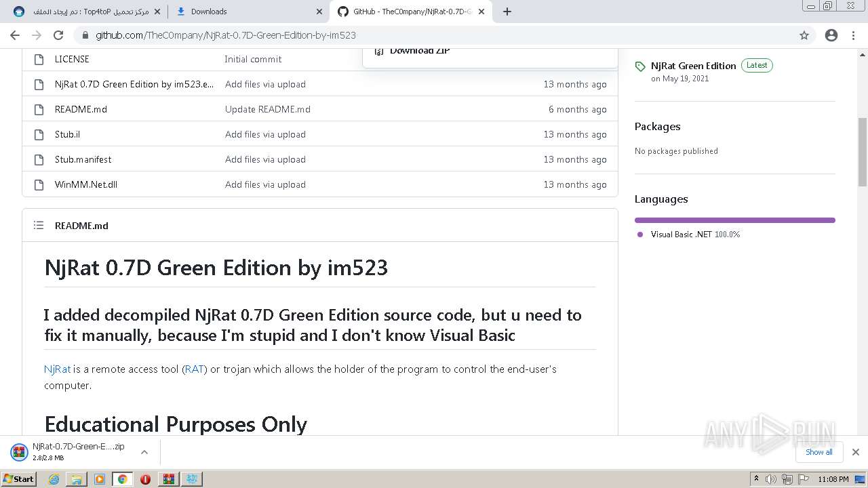Open the Stub.il file
Viewport: 868px width, 488px height.
67,134
